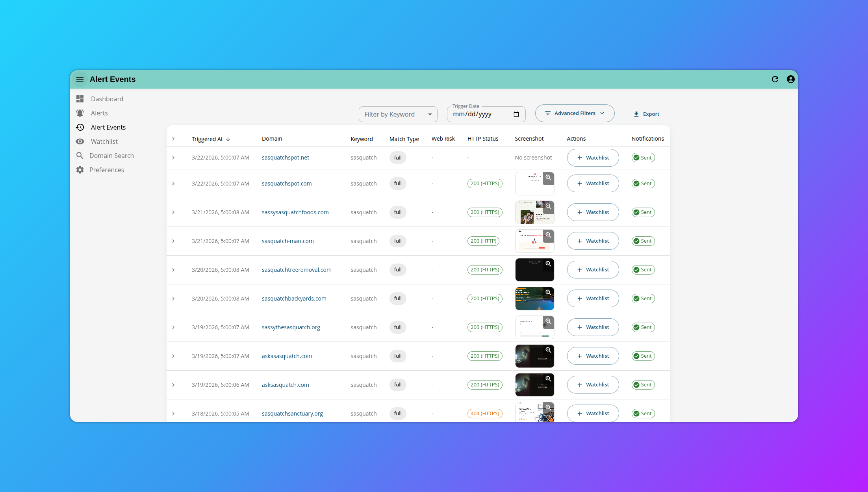Open Watchlist via the eye icon
This screenshot has width=868, height=492.
(x=80, y=141)
